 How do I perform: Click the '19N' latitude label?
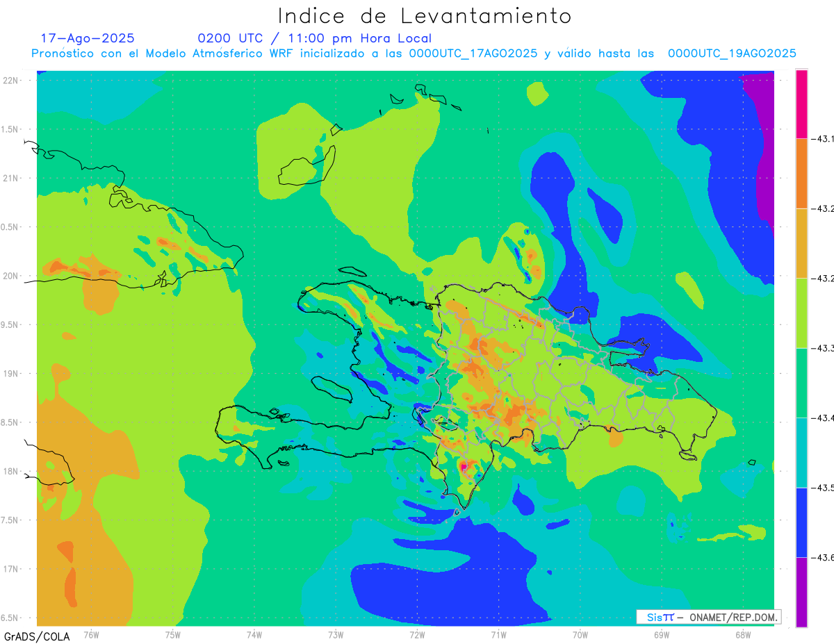click(10, 373)
